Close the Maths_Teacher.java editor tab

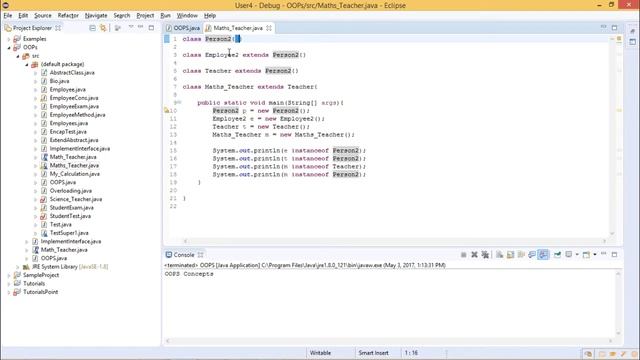269,28
